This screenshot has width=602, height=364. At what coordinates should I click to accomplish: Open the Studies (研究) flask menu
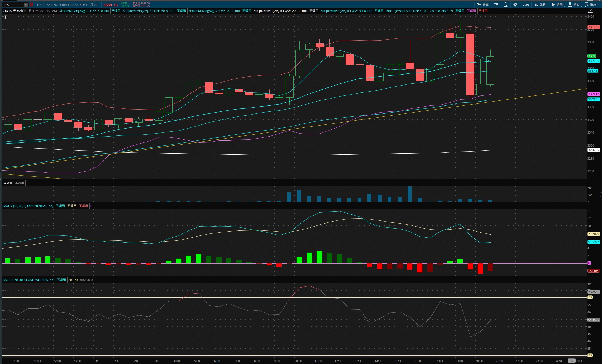tap(574, 5)
